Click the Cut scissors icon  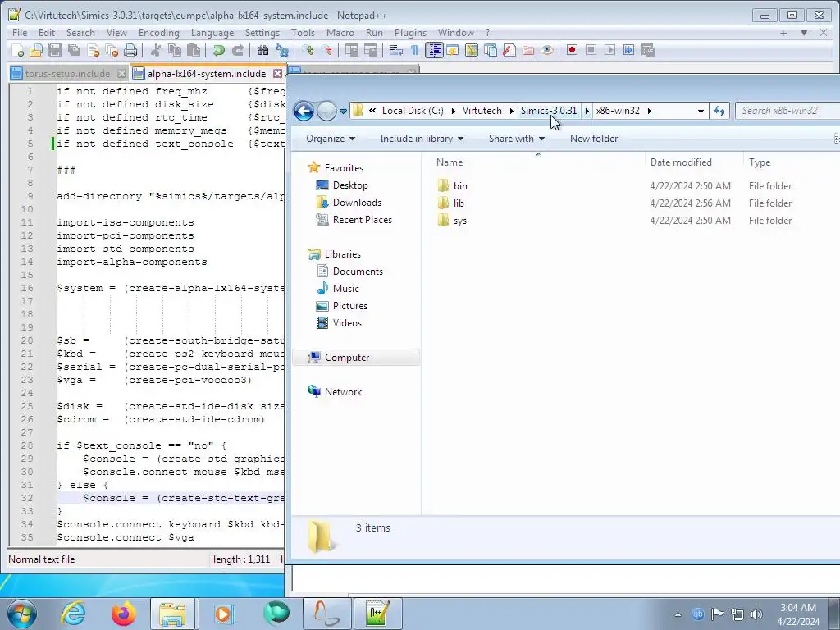tap(155, 50)
